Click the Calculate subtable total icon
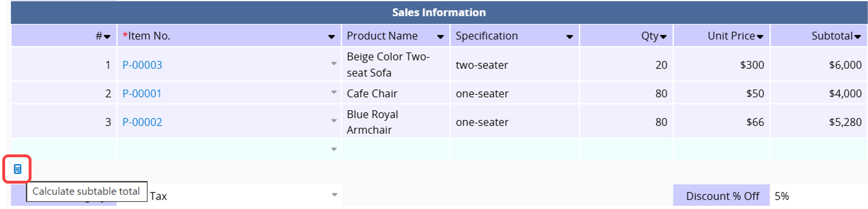868x209 pixels. [18, 169]
